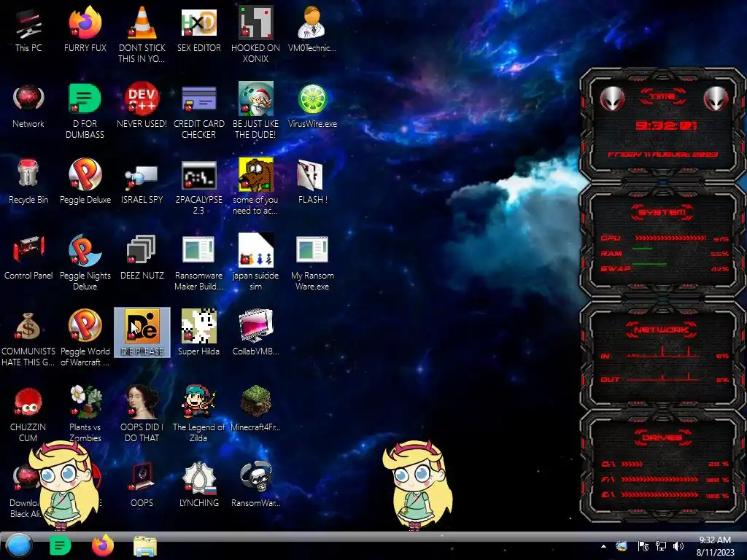
Task: Click the CPU usage bar
Action: coord(670,238)
